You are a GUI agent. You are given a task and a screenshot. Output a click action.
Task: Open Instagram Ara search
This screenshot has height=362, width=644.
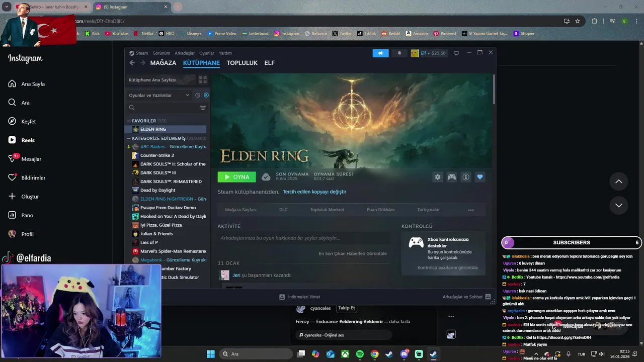click(x=19, y=103)
